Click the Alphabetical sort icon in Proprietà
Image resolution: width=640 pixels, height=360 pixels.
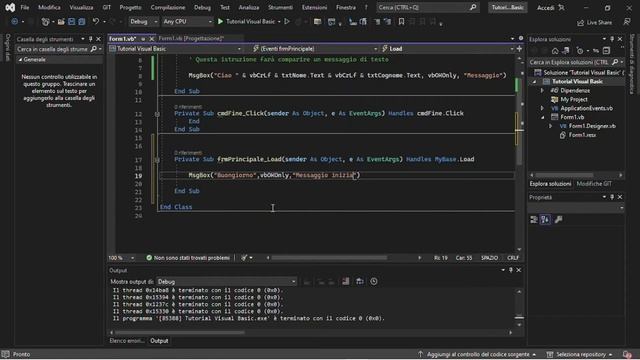[x=545, y=220]
